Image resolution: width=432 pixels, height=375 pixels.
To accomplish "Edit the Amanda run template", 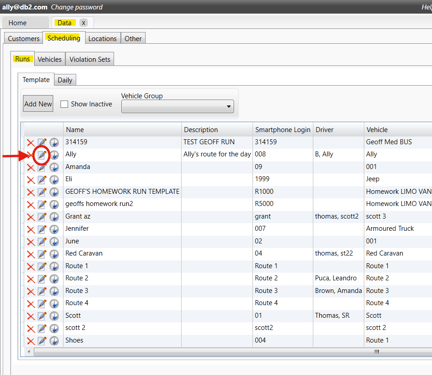I will coord(42,167).
